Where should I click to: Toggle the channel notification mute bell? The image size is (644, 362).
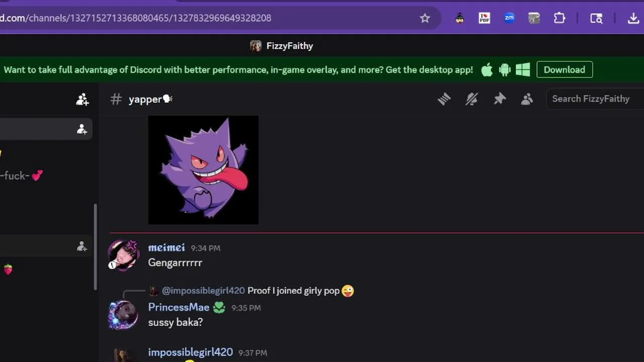coord(471,99)
